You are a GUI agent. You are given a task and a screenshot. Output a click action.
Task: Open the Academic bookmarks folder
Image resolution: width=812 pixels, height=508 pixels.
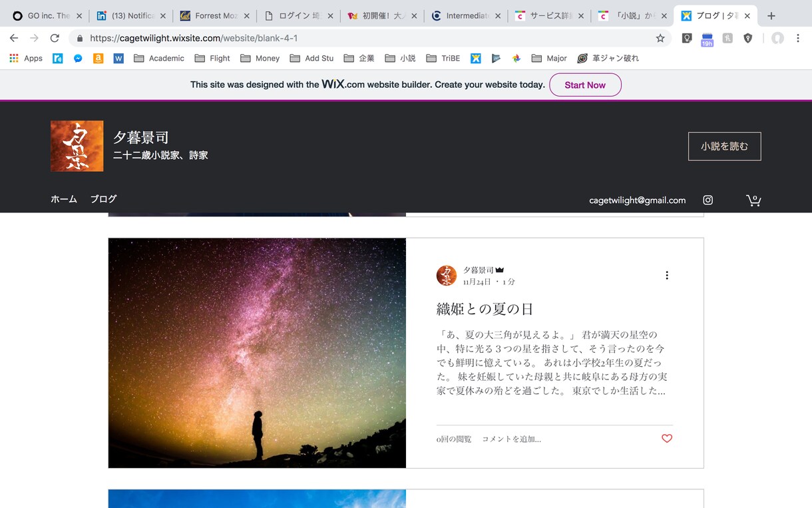click(x=159, y=59)
